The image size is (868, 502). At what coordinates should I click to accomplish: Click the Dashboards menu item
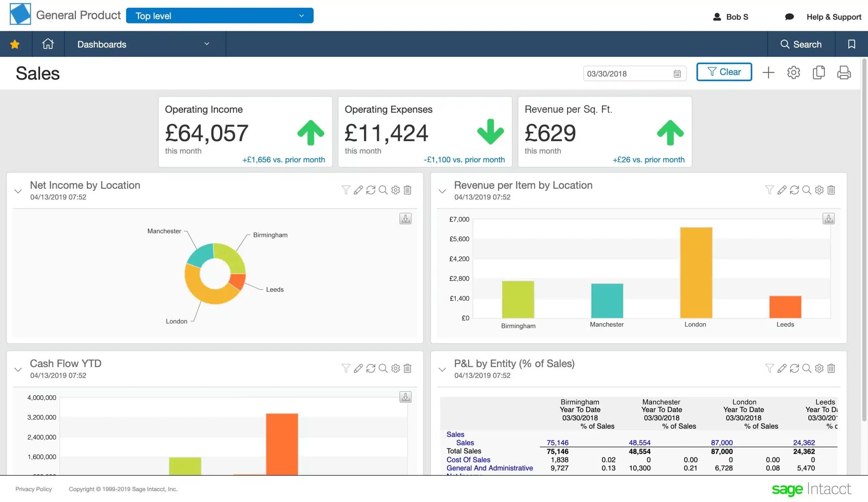[x=102, y=44]
